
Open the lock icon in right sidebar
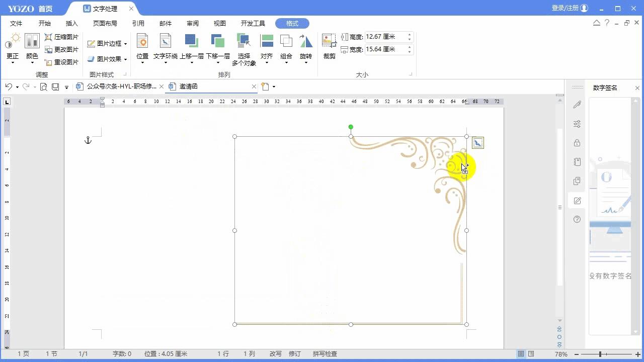(x=577, y=143)
